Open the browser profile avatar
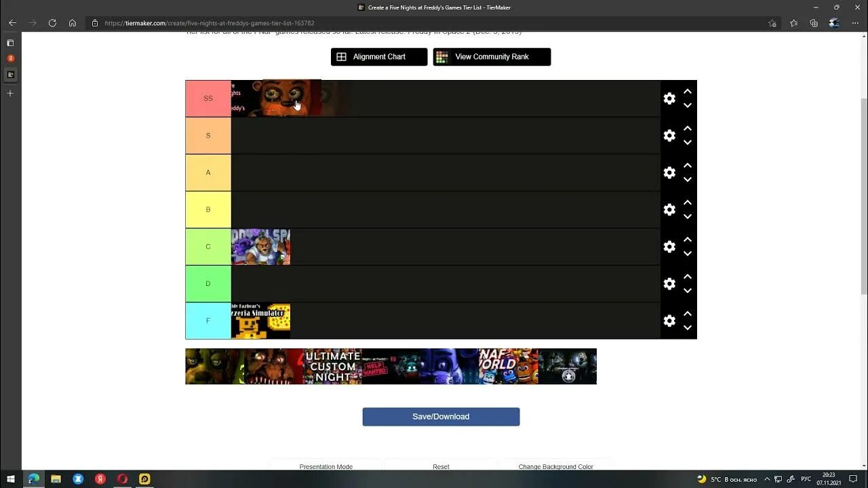Image resolution: width=868 pixels, height=488 pixels. (834, 23)
